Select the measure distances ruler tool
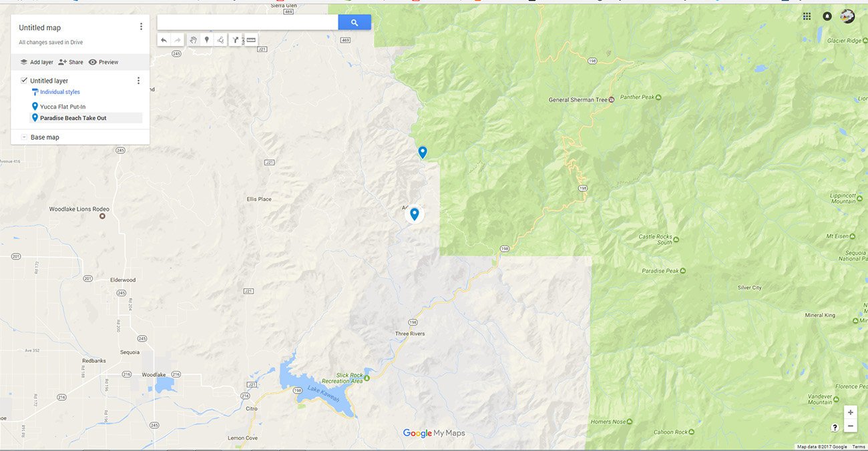The height and width of the screenshot is (451, 868). pos(251,40)
